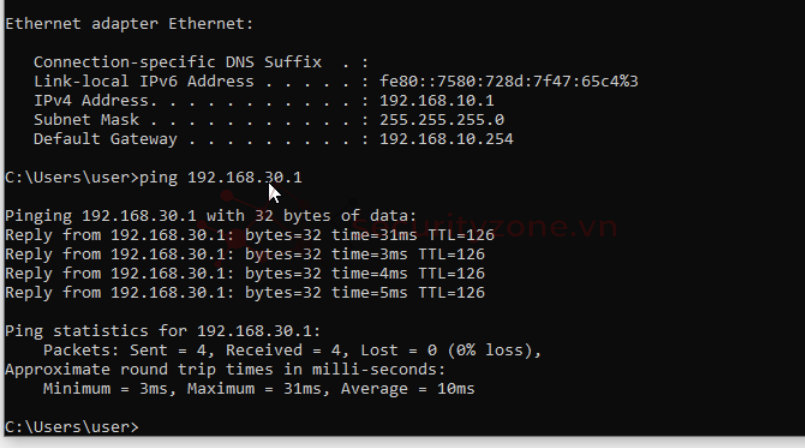Click the reply line showing time=31ms
The height and width of the screenshot is (448, 805).
tap(245, 235)
